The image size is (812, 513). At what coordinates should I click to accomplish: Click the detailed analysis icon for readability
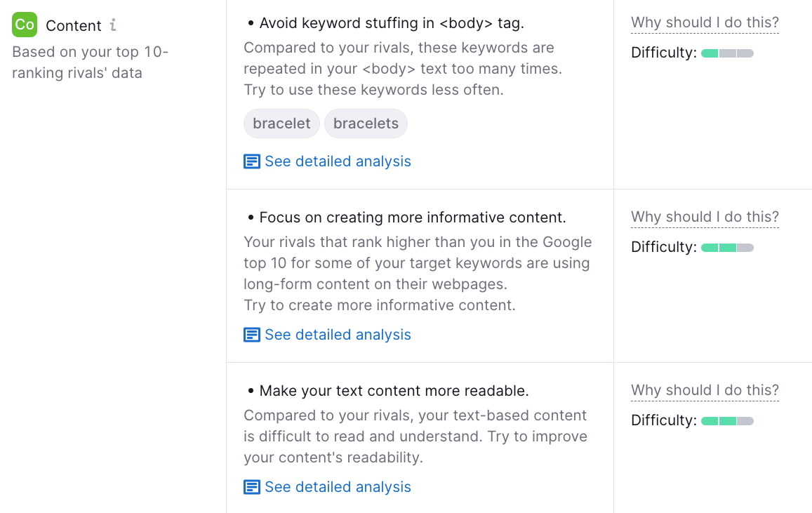point(251,486)
